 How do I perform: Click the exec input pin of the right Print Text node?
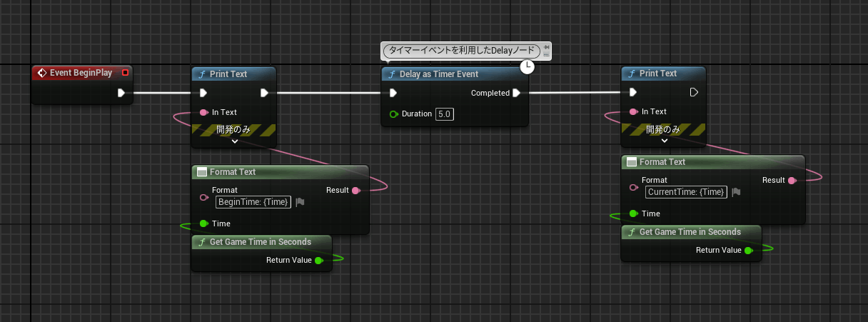coord(633,92)
